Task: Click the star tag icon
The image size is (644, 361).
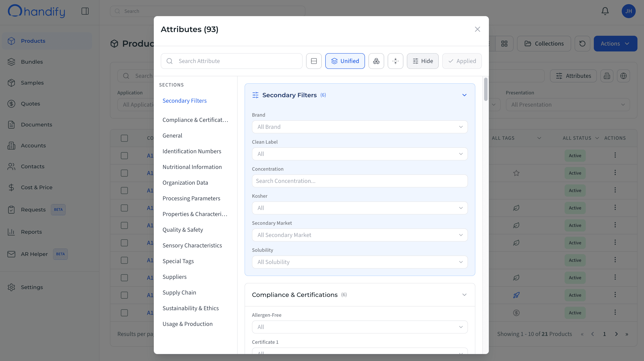Action: tap(516, 173)
